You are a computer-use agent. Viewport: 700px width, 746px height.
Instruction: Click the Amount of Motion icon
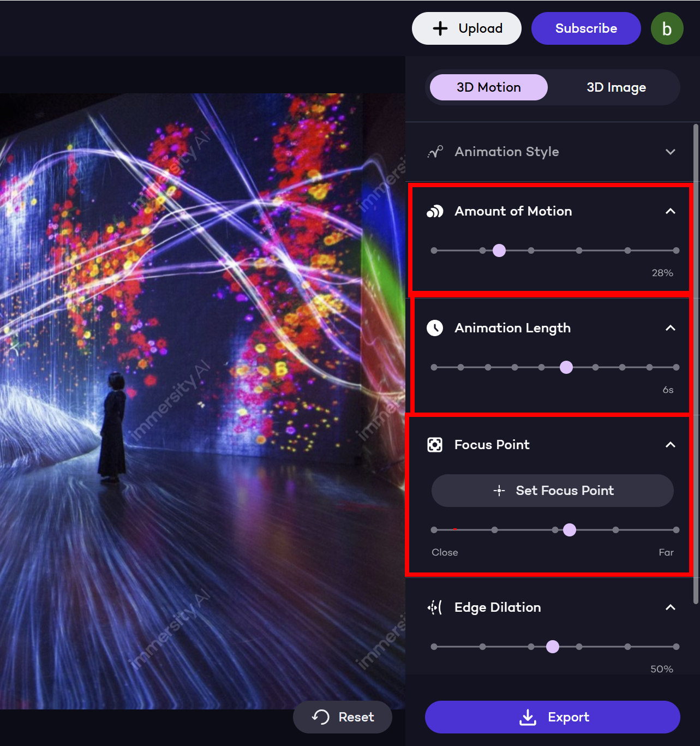point(435,211)
